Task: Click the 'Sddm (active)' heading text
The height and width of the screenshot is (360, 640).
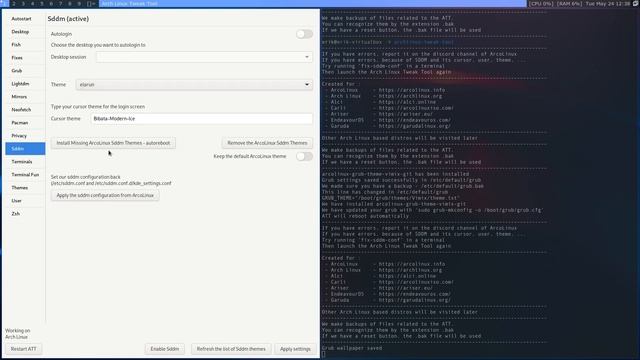Action: tap(68, 19)
